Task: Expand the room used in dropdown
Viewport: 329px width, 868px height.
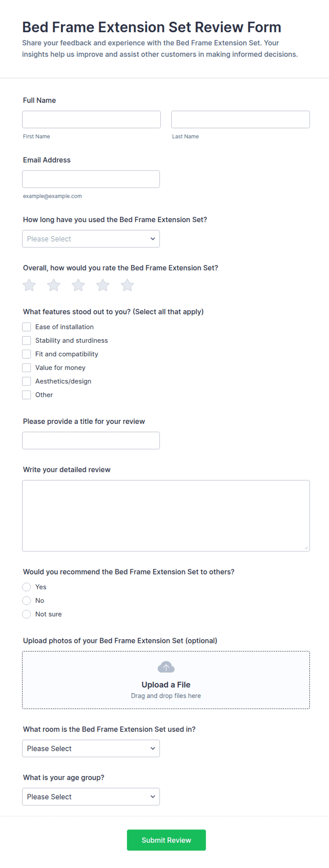Action: pos(91,748)
